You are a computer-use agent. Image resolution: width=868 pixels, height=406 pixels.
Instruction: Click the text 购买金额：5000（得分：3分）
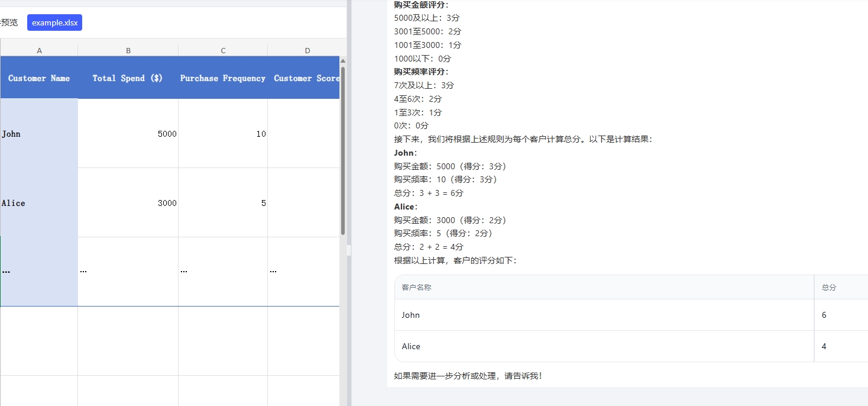(x=451, y=166)
